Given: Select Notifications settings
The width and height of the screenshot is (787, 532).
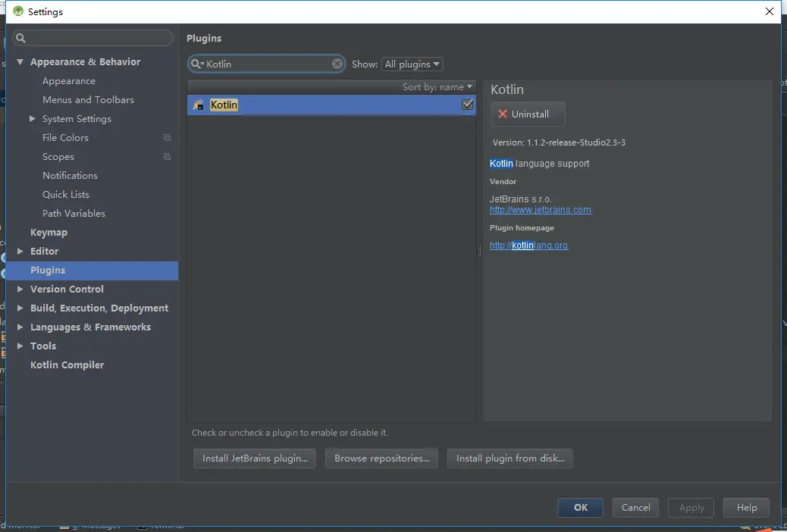Looking at the screenshot, I should coord(70,176).
